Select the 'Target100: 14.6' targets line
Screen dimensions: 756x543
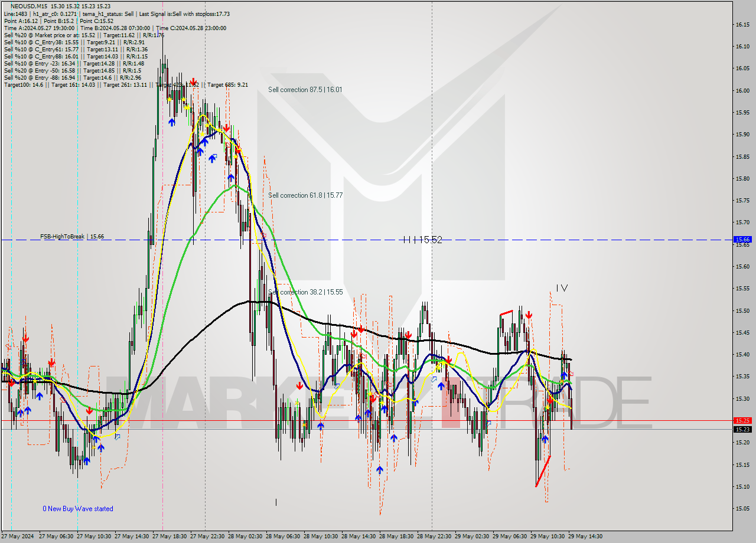click(125, 84)
